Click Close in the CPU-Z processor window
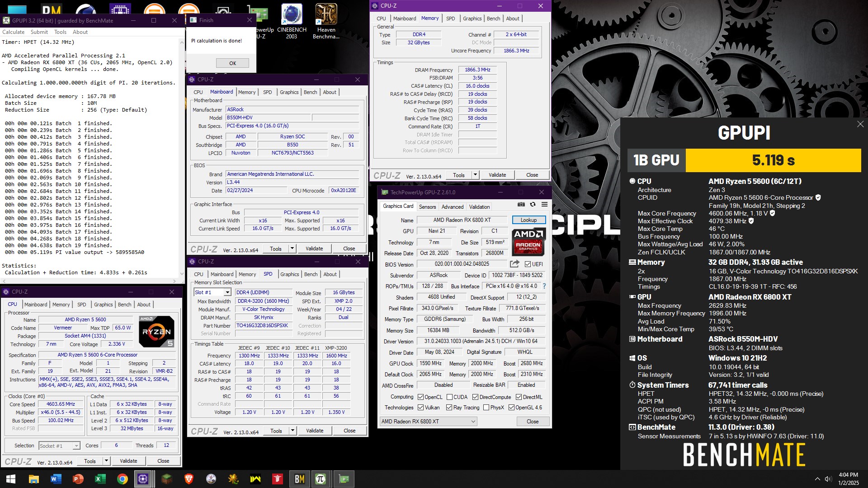Image resolution: width=868 pixels, height=488 pixels. [163, 461]
